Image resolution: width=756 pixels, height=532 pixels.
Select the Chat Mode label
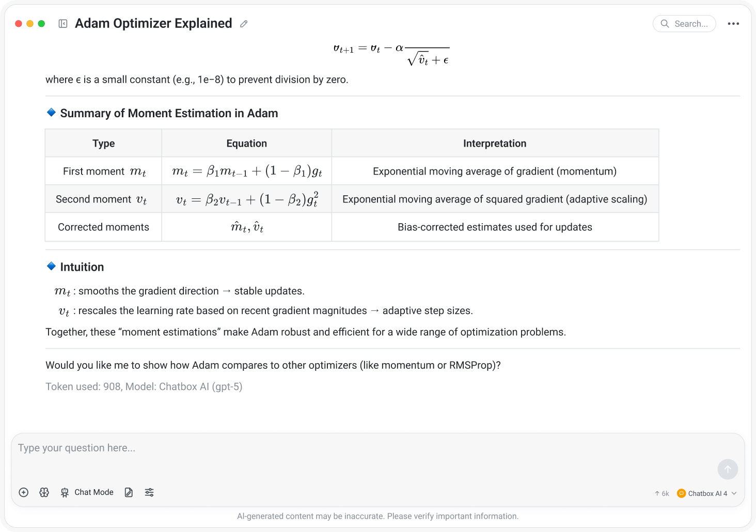[x=94, y=492]
